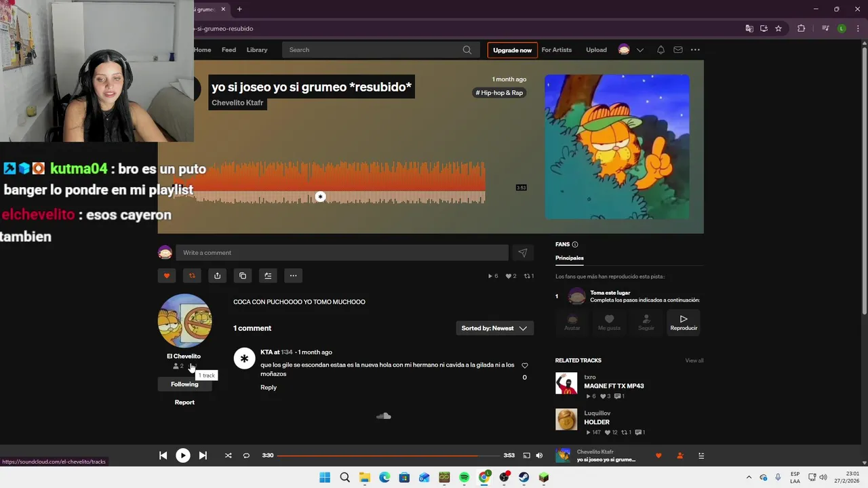Reply to KTA's comment

coord(269,388)
